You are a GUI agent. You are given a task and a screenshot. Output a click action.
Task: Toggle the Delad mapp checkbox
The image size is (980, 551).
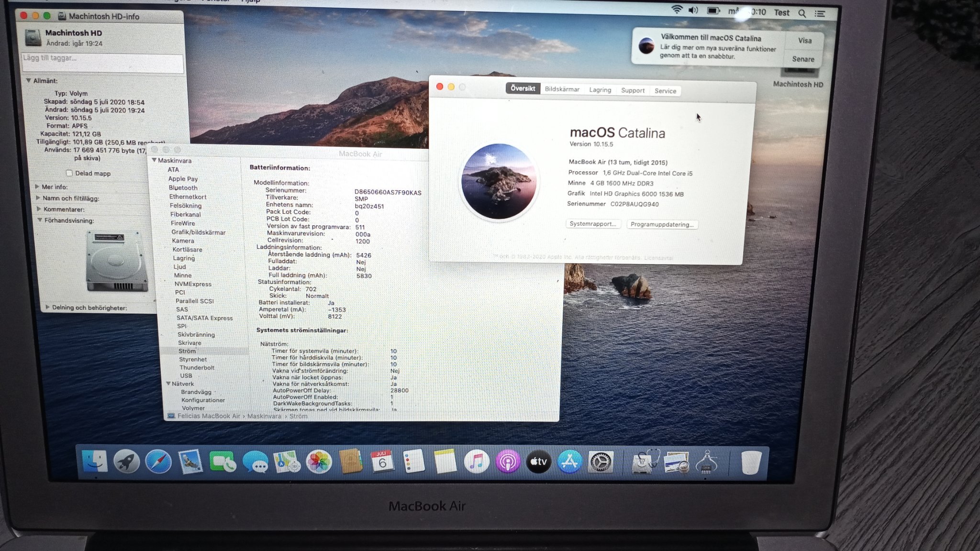coord(69,173)
